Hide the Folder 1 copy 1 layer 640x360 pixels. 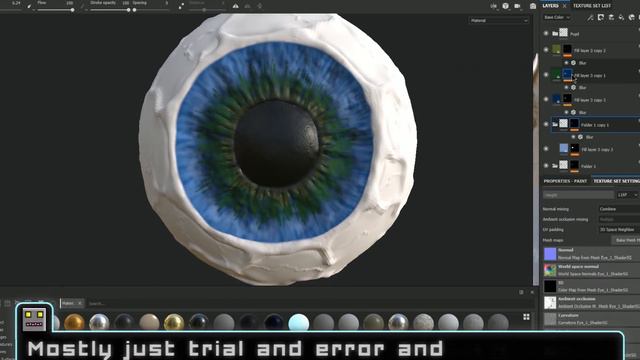coord(546,124)
